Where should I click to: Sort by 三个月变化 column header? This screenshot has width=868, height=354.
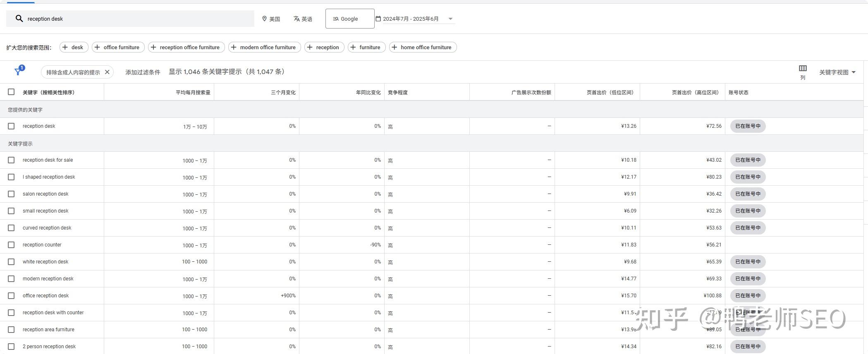(x=283, y=92)
